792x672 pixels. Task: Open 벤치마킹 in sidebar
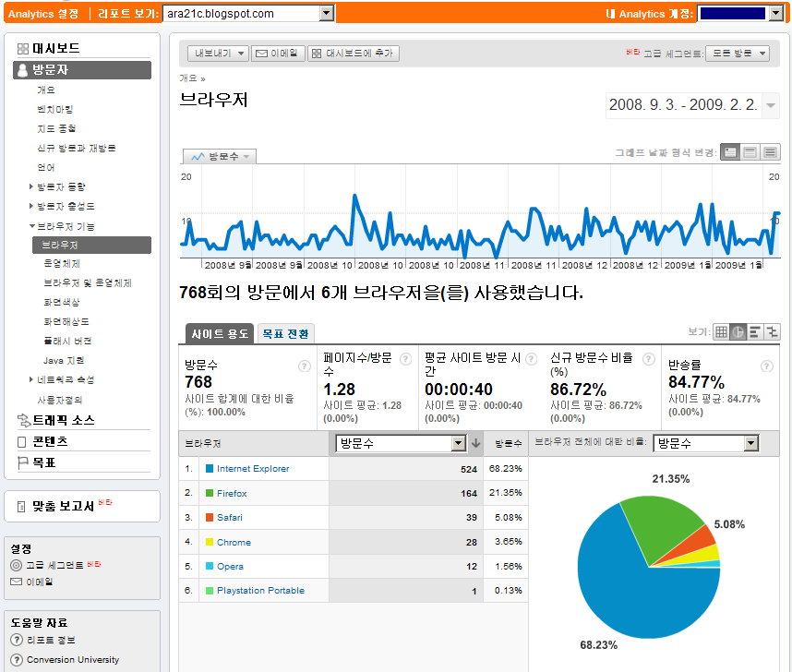[55, 109]
